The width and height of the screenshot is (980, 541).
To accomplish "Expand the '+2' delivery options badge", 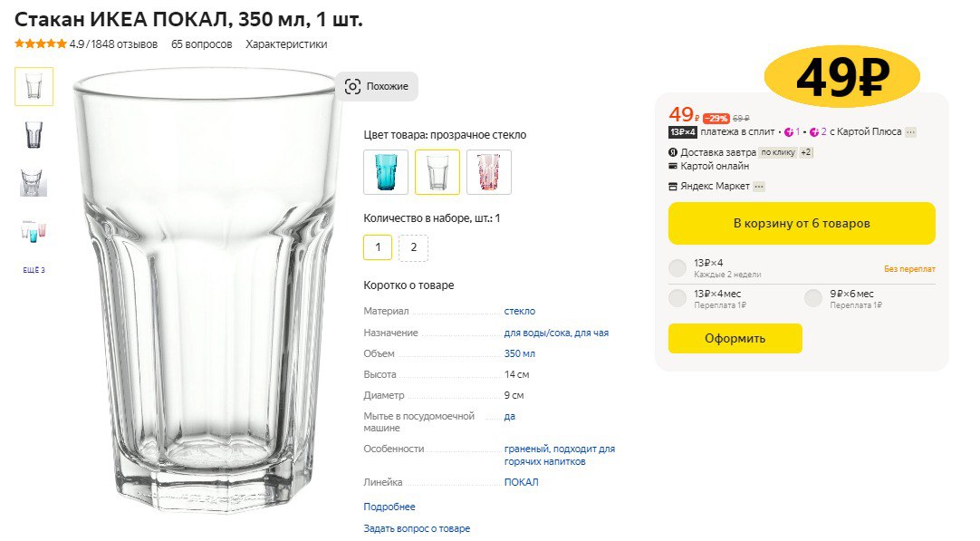I will tap(806, 152).
